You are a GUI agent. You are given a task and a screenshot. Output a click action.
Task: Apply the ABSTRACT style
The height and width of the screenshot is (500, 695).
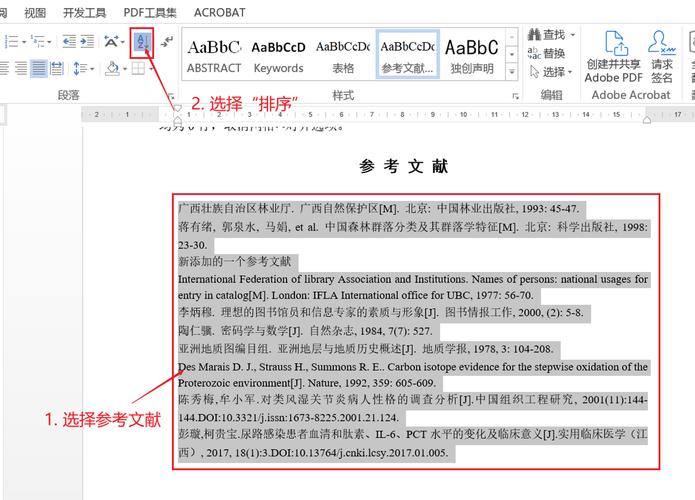coord(214,55)
